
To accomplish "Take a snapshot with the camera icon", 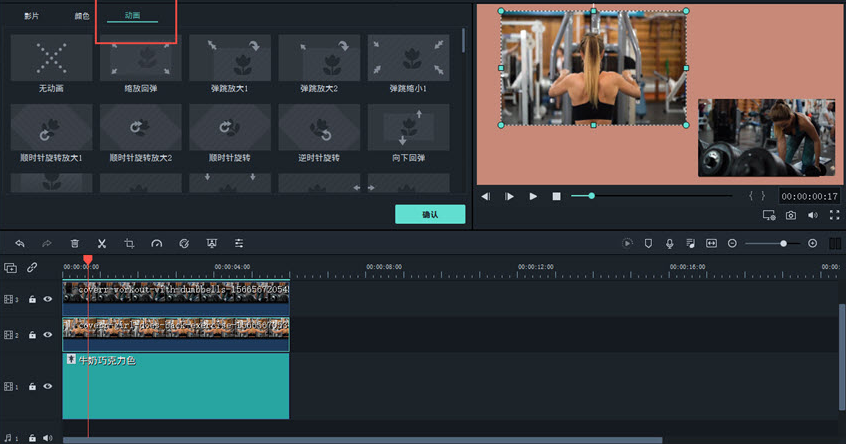I will point(791,215).
